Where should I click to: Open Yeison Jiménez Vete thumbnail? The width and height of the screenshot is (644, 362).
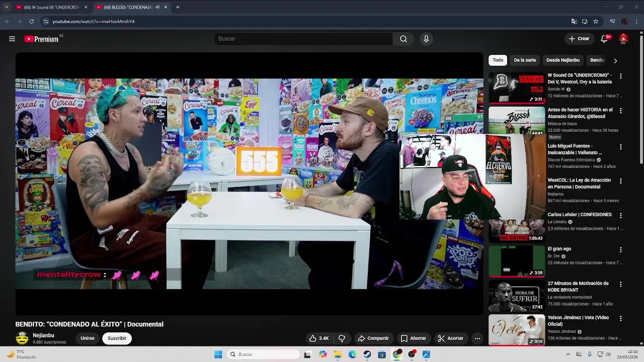(x=517, y=330)
